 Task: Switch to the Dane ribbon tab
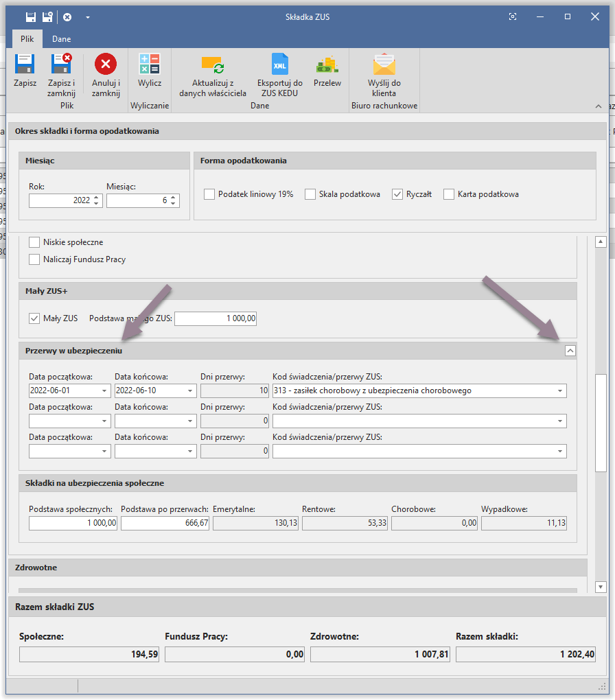coord(62,39)
